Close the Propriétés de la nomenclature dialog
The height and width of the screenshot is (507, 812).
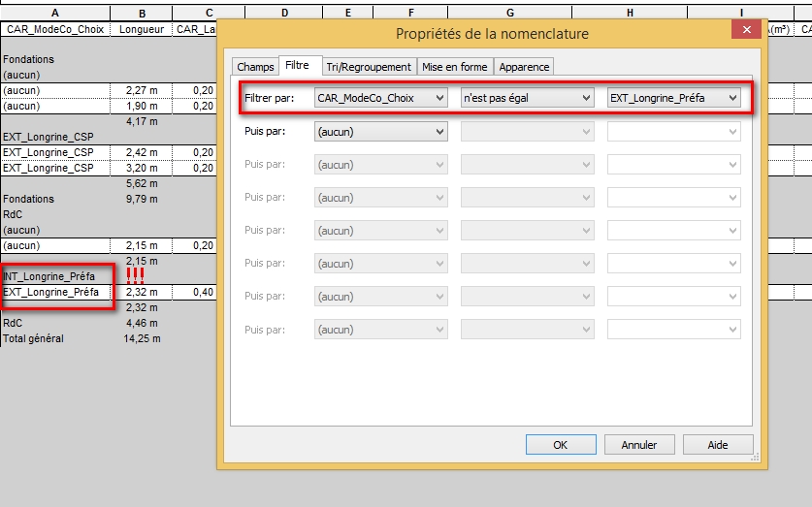pos(746,30)
